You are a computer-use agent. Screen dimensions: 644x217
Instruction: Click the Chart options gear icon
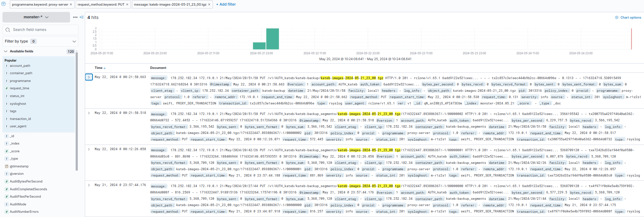pos(617,17)
